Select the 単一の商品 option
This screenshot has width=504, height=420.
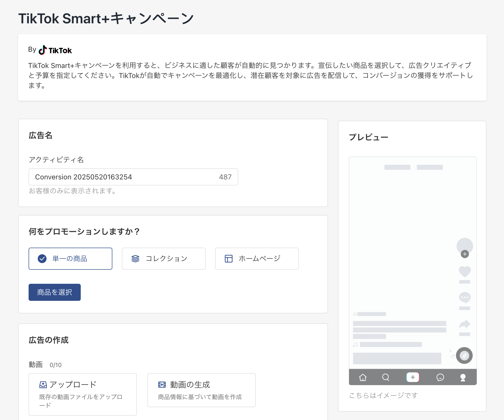(x=70, y=259)
